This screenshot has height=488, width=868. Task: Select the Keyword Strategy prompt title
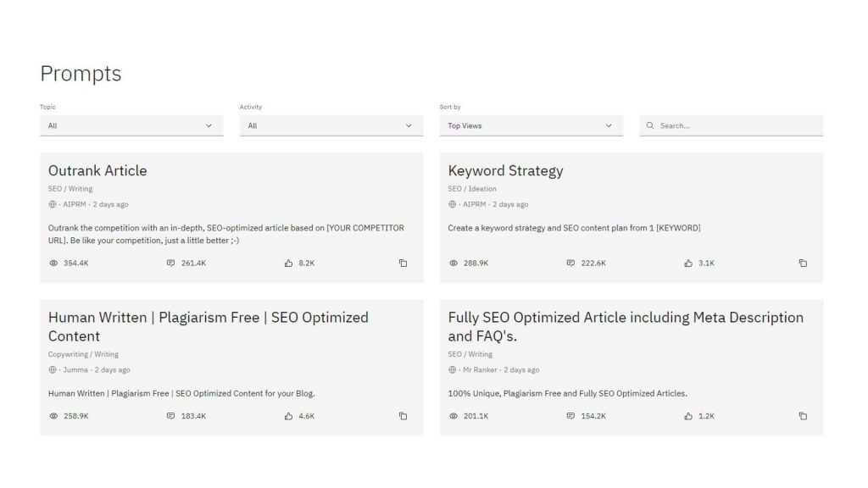point(505,171)
